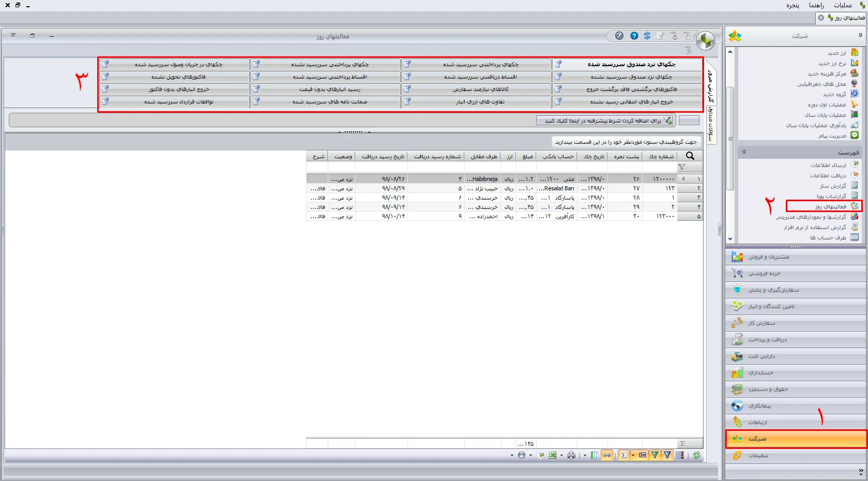Open dropdown arrow next to Excel export icon
This screenshot has height=481, width=868.
561,456
